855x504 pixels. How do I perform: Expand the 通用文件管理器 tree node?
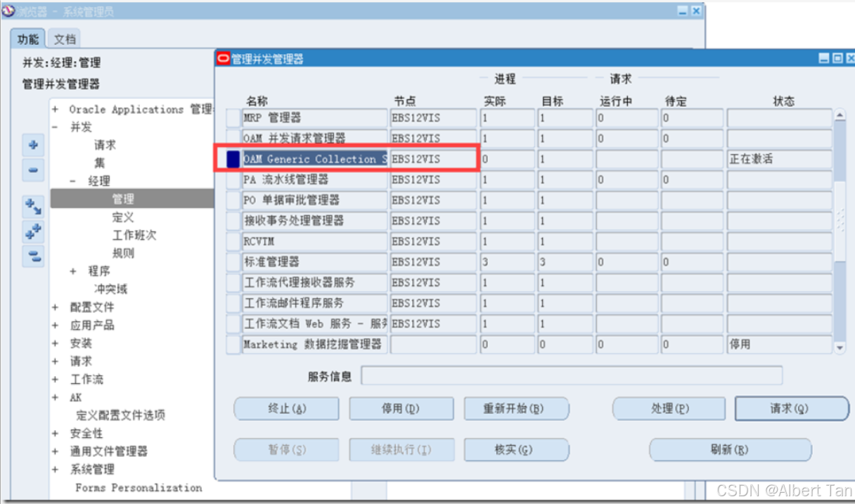pos(55,451)
